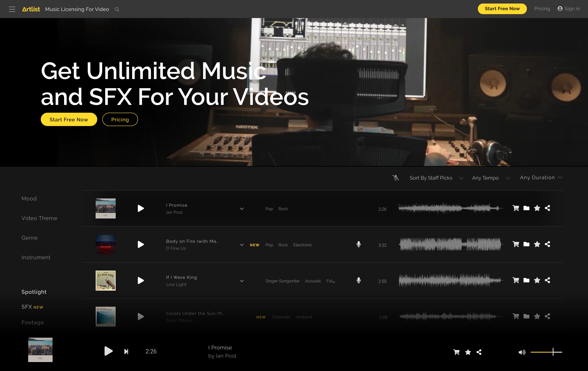Image resolution: width=588 pixels, height=371 pixels.
Task: Toggle the vocals-off microphone filter
Action: pyautogui.click(x=396, y=178)
